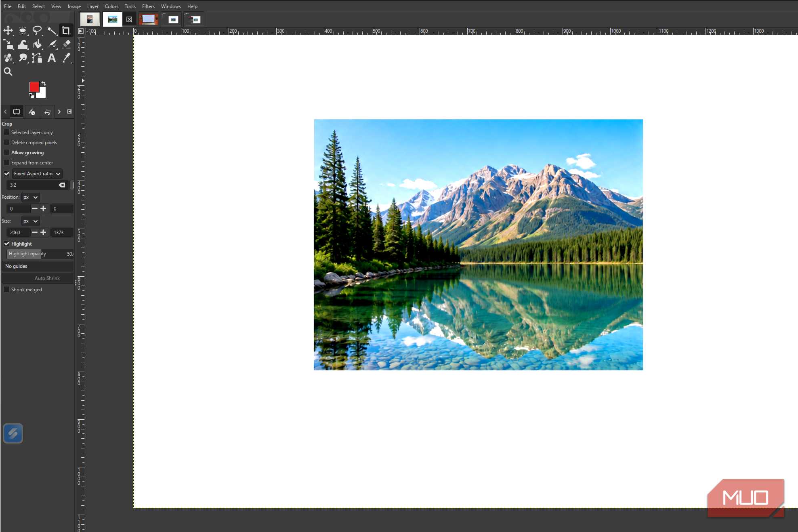Enable Allow growing option

click(6, 153)
